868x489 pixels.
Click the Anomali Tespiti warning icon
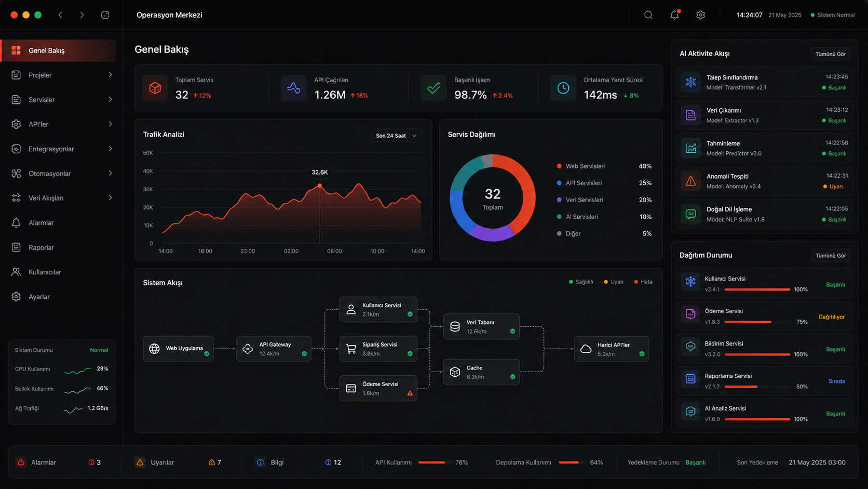pos(690,181)
